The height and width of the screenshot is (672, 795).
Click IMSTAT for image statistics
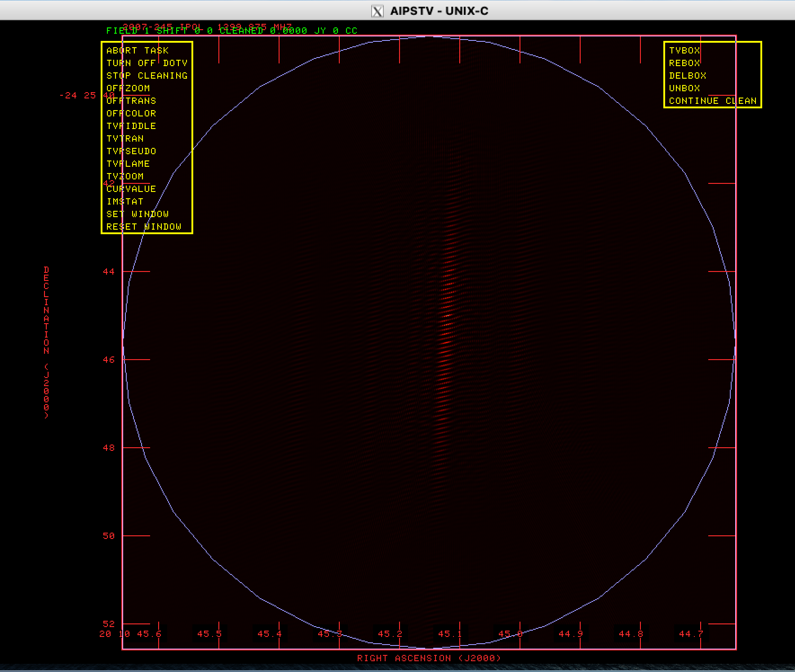click(125, 202)
